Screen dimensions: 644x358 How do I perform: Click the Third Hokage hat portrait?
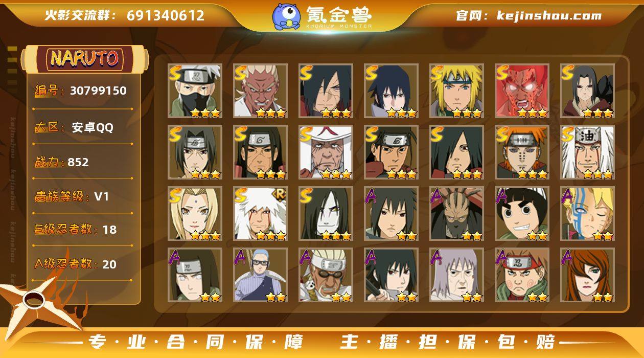point(326,152)
